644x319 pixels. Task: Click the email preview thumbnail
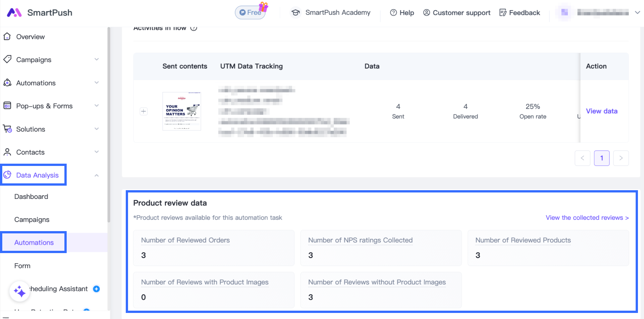tap(182, 111)
